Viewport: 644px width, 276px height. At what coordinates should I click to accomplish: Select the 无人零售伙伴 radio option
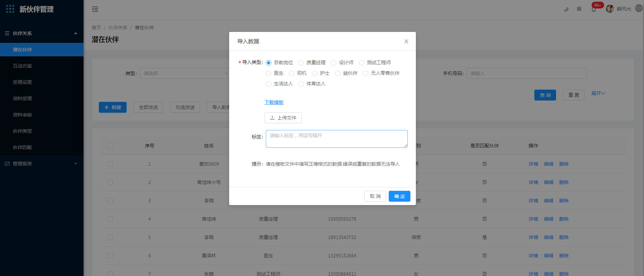pyautogui.click(x=366, y=73)
